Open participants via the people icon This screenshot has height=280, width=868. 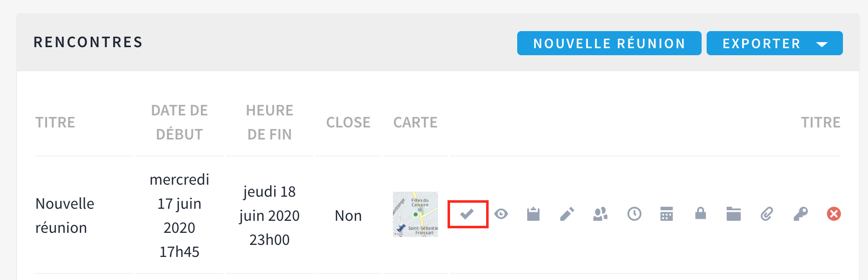point(600,214)
